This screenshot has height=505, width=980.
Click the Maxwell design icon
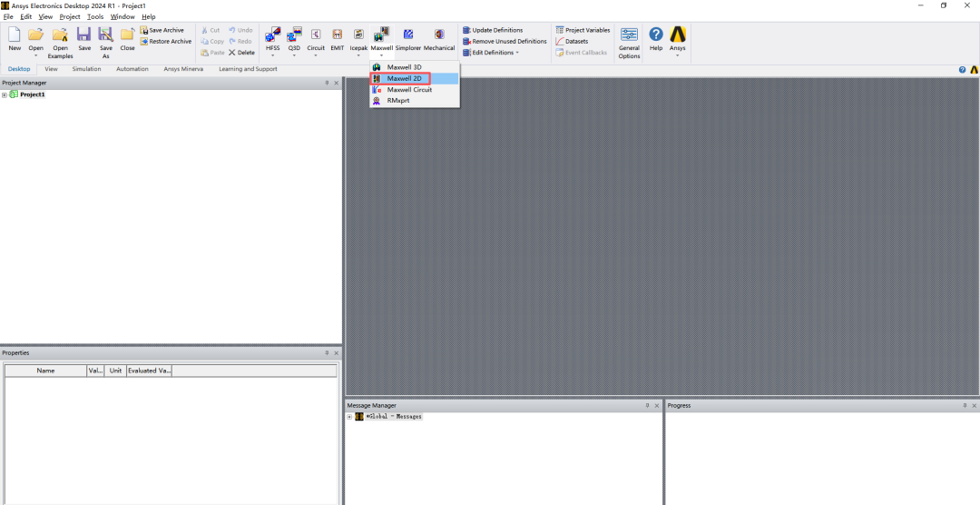coord(382,35)
